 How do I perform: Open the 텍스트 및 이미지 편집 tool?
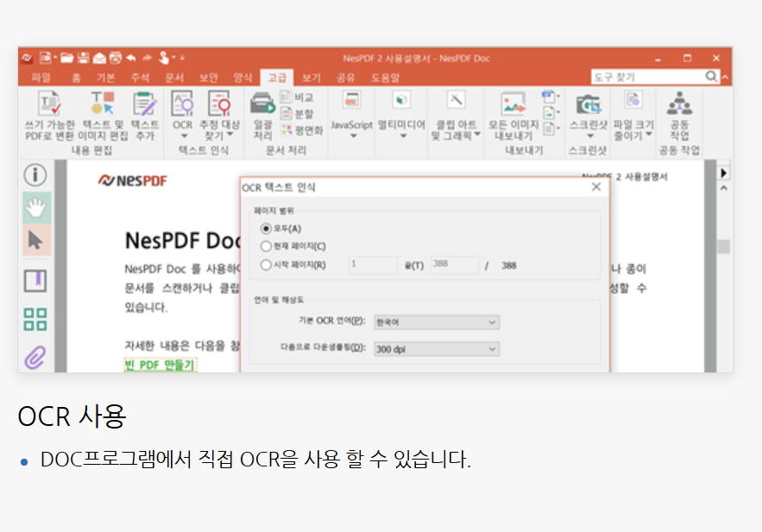coord(103,116)
